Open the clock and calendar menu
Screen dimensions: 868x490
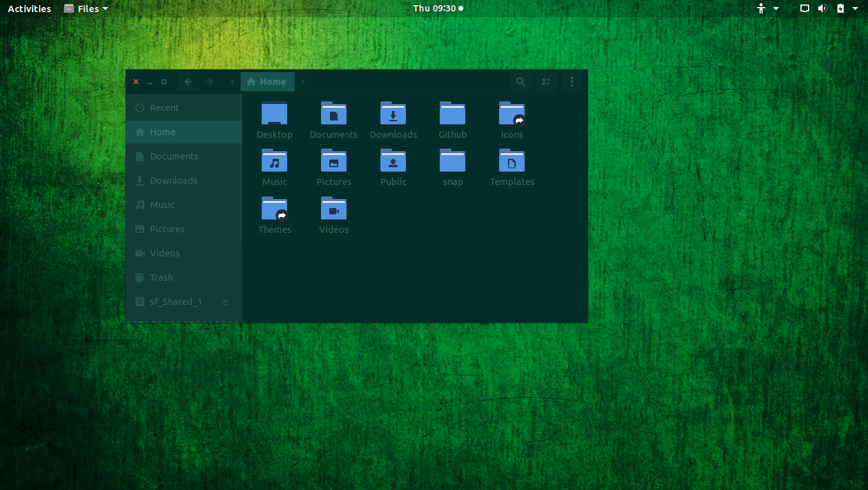tap(438, 8)
